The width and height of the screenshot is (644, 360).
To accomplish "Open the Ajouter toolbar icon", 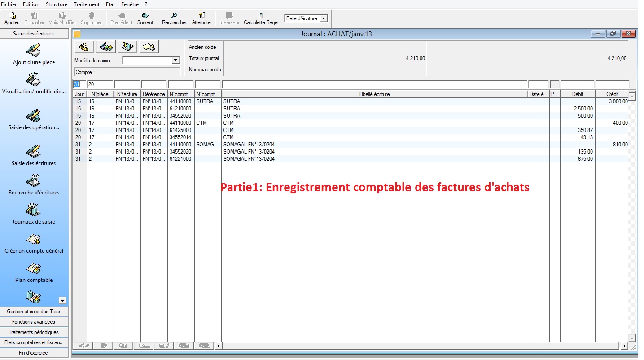I will pos(12,18).
